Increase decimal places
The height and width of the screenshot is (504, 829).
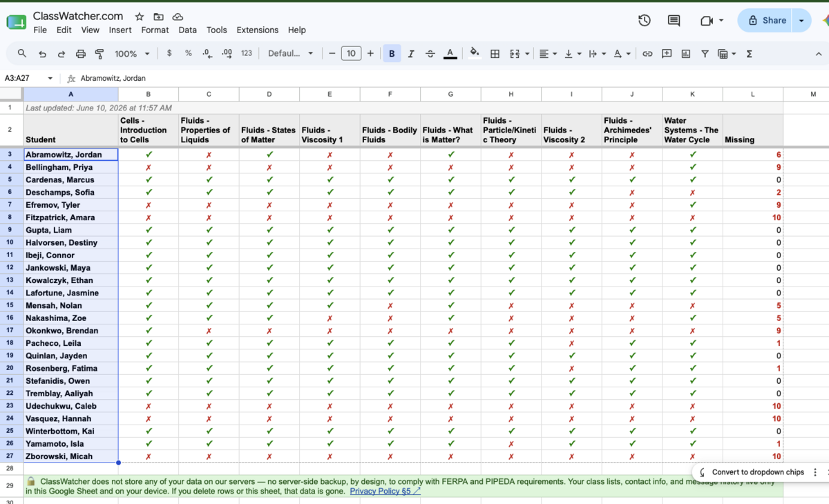pos(227,53)
